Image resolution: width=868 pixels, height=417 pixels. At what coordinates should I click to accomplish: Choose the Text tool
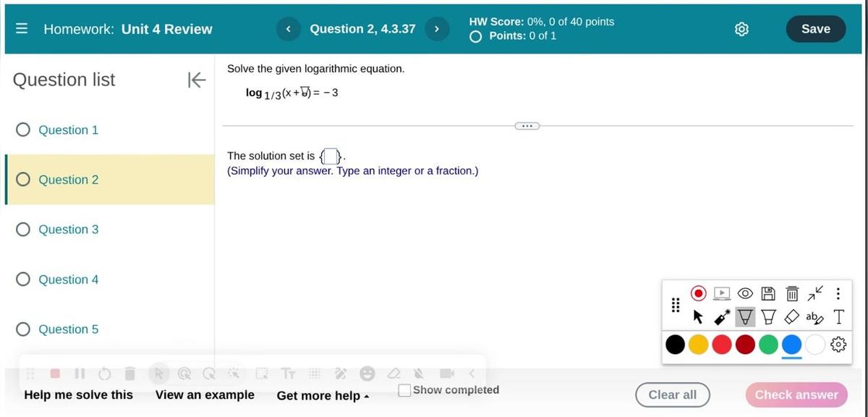(838, 317)
